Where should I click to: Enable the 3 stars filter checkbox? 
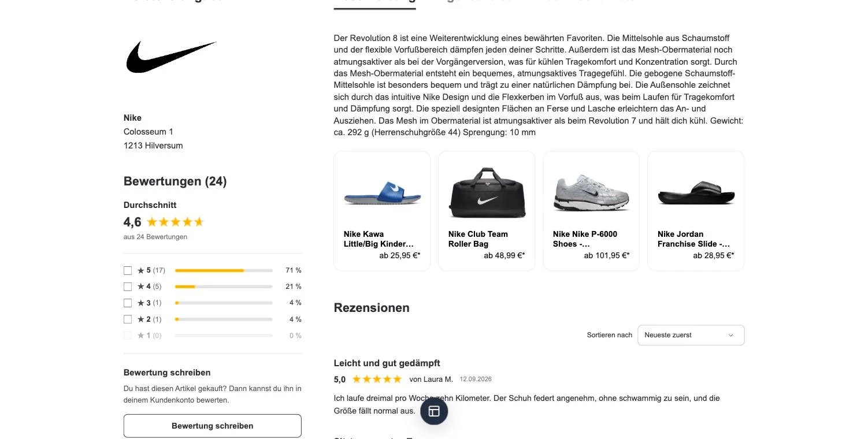128,303
